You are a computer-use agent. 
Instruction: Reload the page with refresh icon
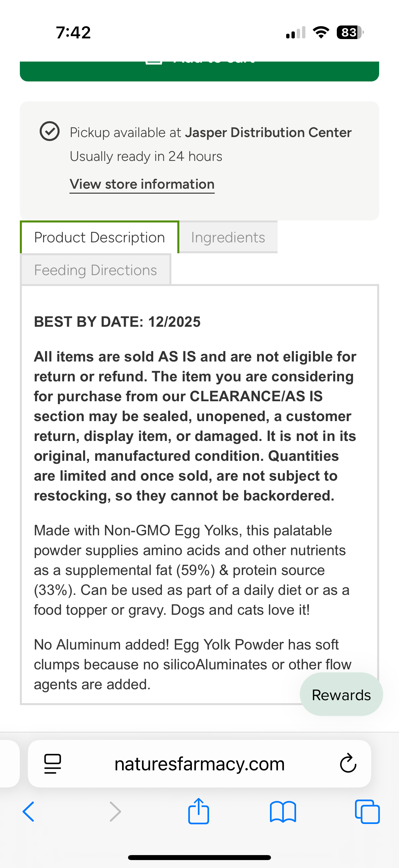tap(348, 763)
